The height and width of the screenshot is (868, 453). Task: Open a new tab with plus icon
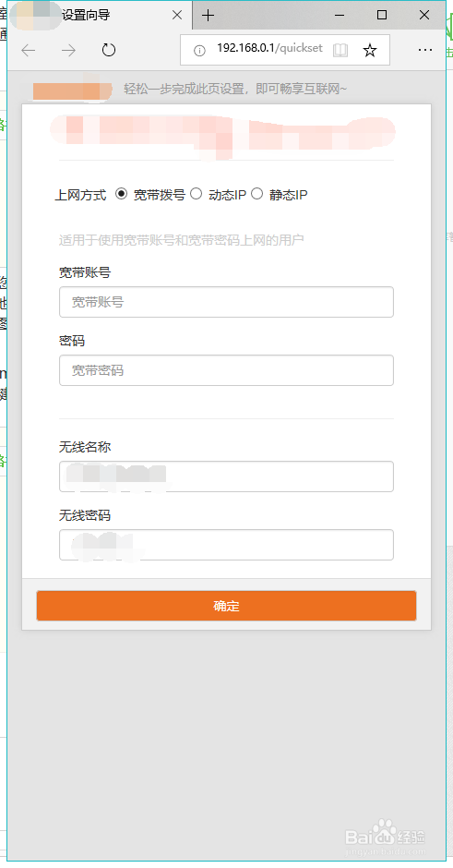point(208,16)
